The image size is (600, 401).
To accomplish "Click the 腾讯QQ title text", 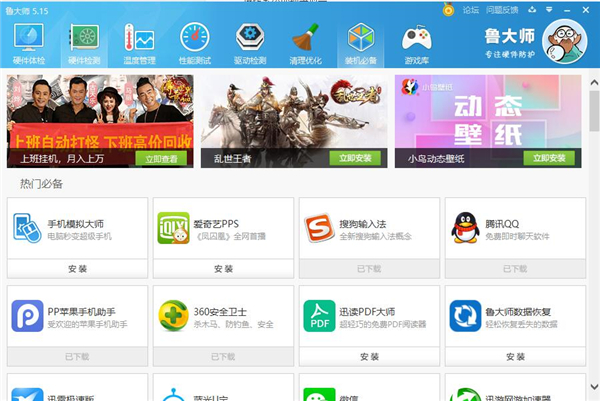I will tap(502, 224).
